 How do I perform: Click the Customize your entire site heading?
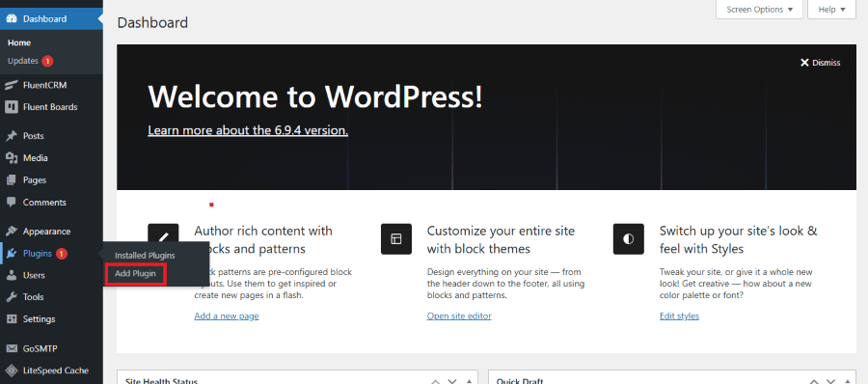(501, 240)
